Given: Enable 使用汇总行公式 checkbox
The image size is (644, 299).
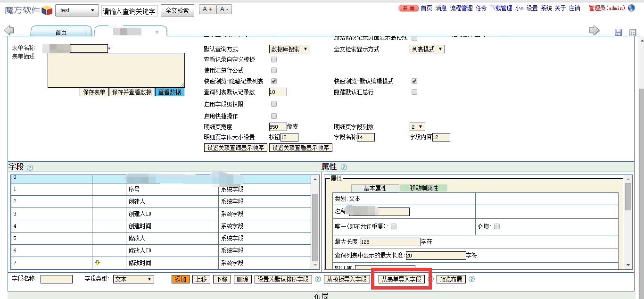Looking at the screenshot, I should [274, 71].
